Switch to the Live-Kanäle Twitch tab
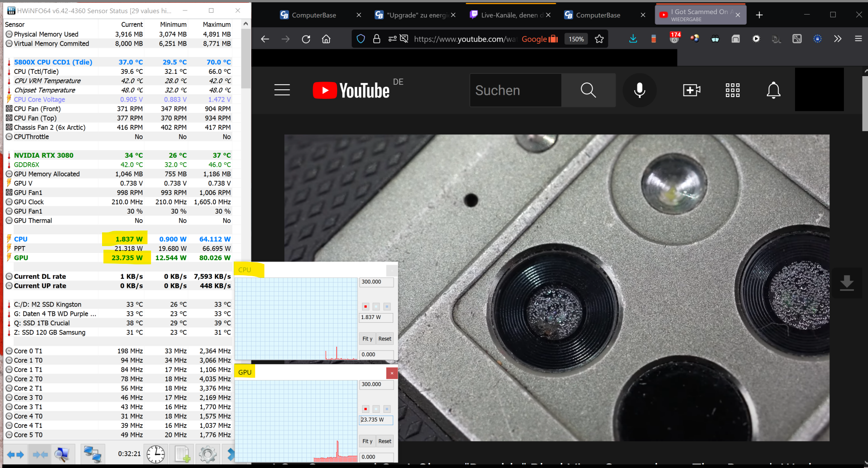 (x=510, y=15)
